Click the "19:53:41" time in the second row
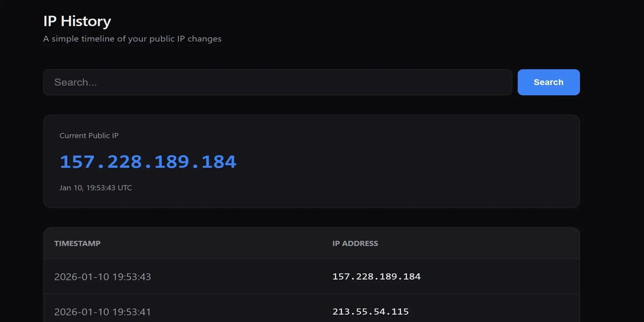The width and height of the screenshot is (644, 322). coord(132,312)
